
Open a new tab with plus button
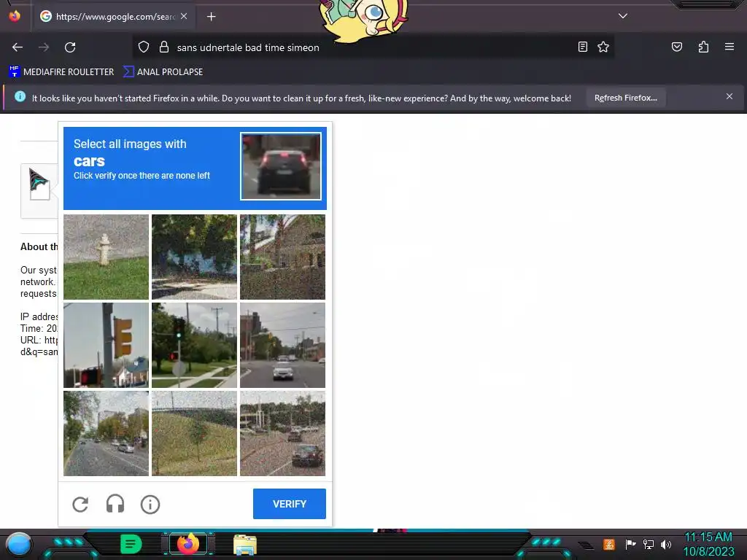coord(211,17)
